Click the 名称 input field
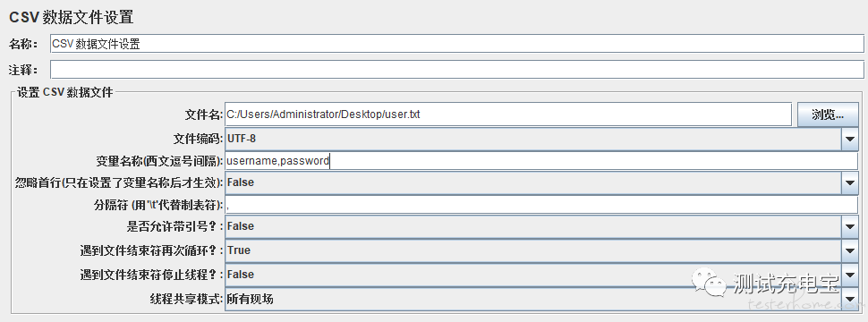Image resolution: width=868 pixels, height=322 pixels. click(456, 44)
